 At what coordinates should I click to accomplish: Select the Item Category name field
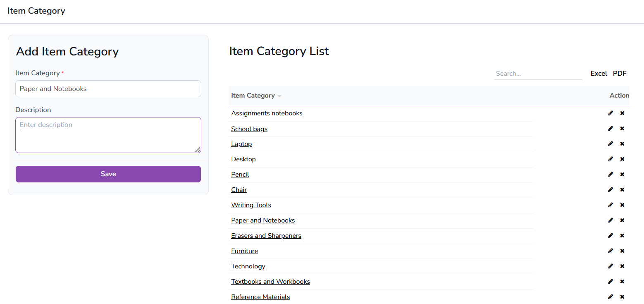click(108, 89)
